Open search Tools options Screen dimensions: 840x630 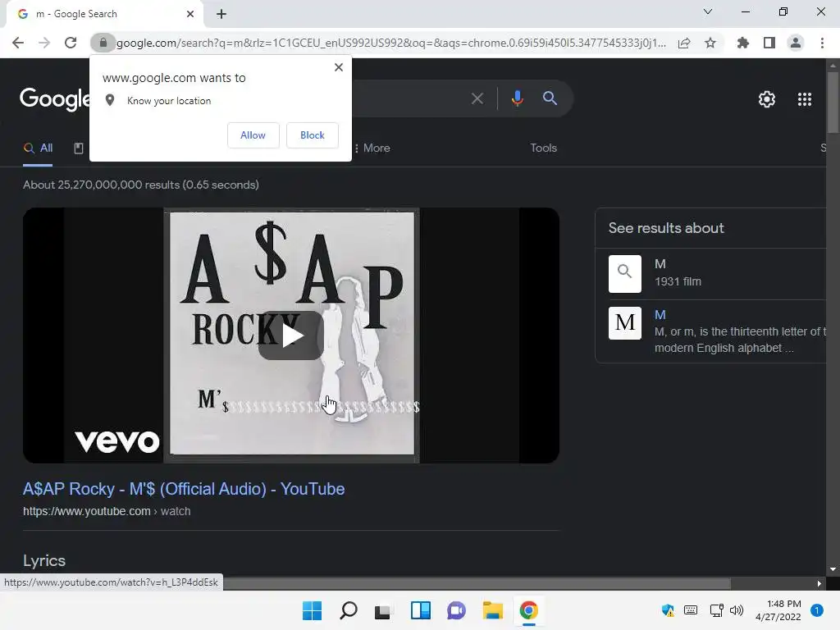(x=543, y=148)
